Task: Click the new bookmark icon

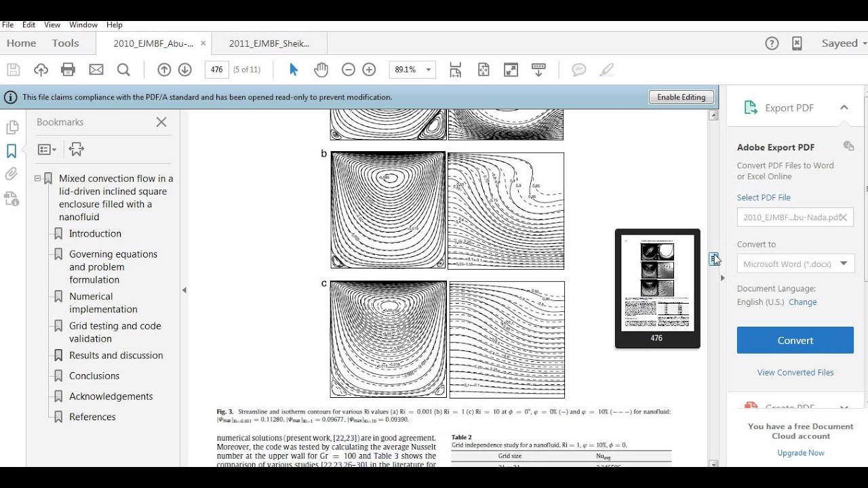Action: [x=76, y=149]
